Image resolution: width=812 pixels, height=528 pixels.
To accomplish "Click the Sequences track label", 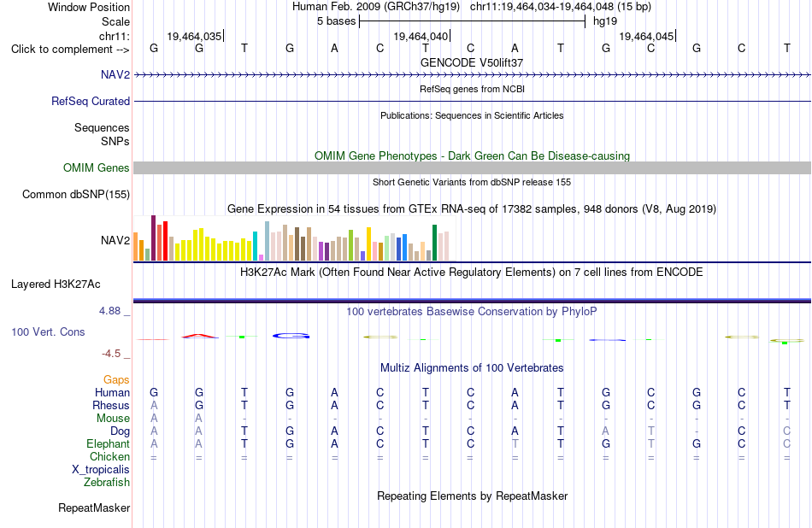I will pos(102,127).
